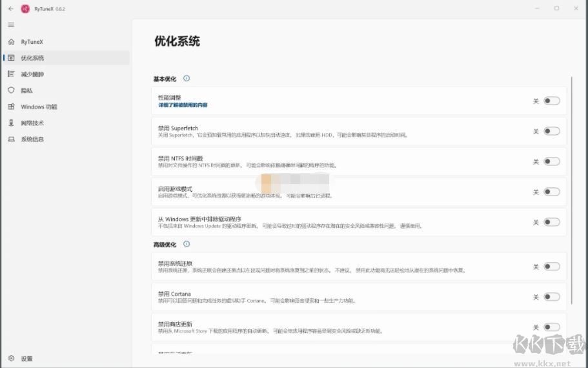Click the 基本优化 section heading
This screenshot has width=588, height=368.
coord(165,79)
